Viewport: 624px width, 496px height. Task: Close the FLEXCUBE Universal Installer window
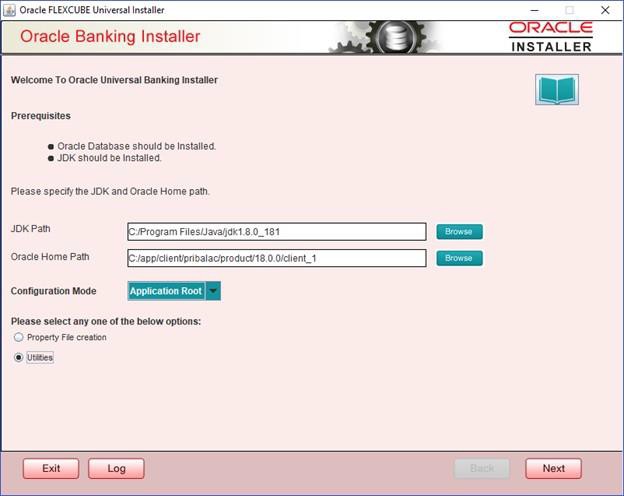point(605,10)
